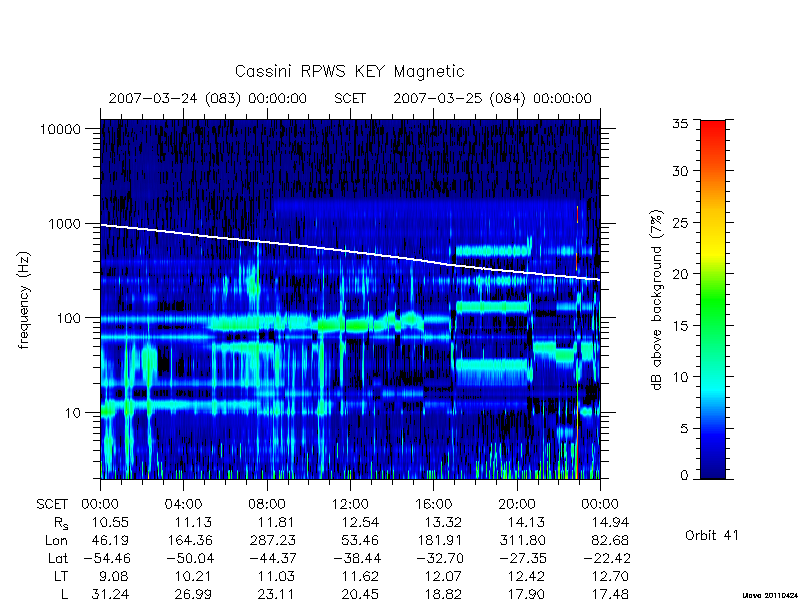Click the SCET row label below the plot
The width and height of the screenshot is (800, 600).
click(52, 505)
